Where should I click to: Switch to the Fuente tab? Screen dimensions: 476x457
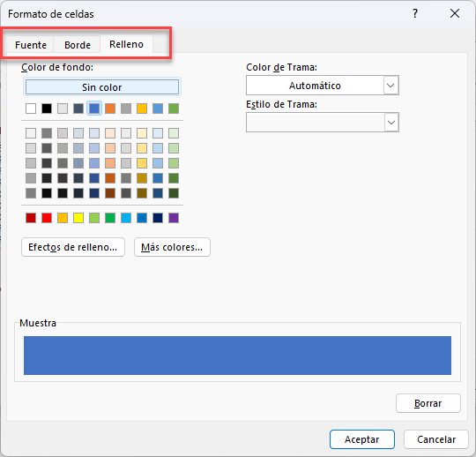point(31,45)
